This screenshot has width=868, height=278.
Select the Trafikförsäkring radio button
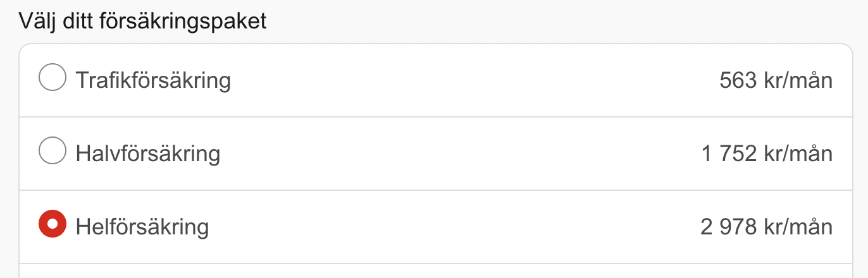point(53,79)
